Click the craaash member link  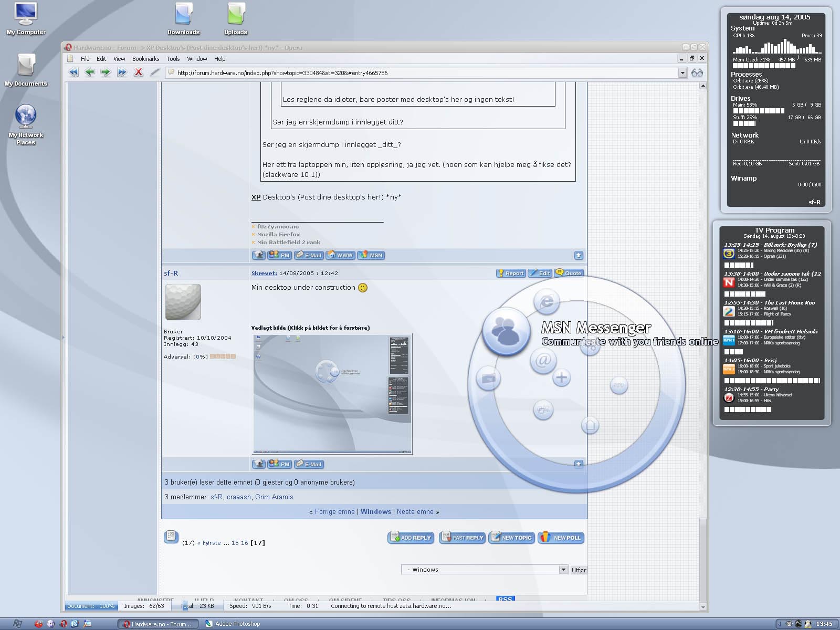[x=239, y=497]
